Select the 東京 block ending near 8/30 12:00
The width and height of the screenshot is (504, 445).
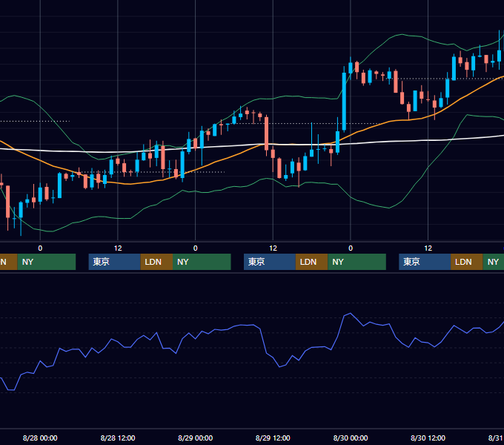click(425, 262)
